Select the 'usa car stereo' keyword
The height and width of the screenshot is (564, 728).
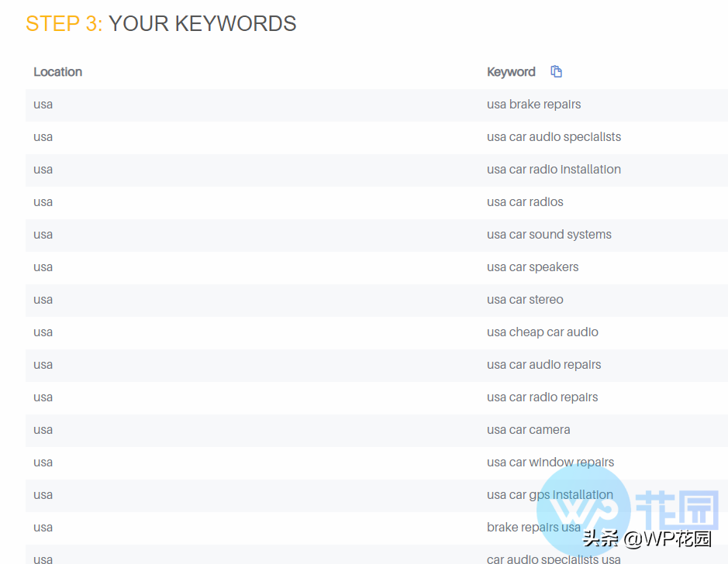click(525, 300)
